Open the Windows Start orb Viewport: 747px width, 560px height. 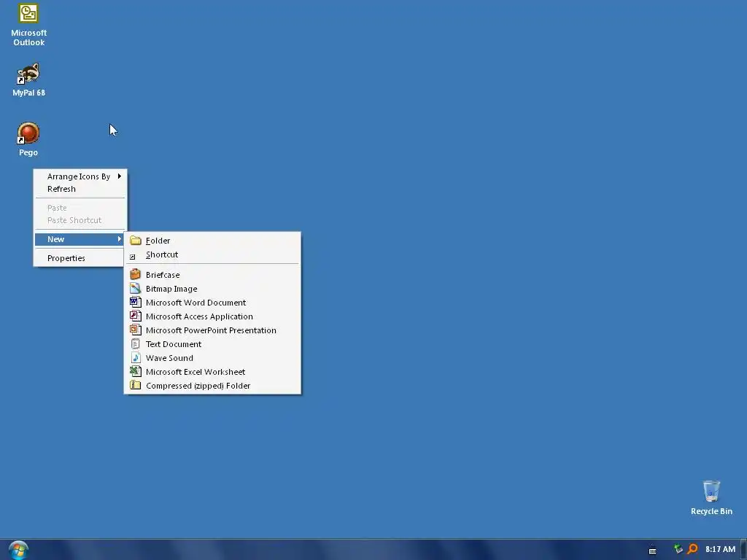click(18, 550)
